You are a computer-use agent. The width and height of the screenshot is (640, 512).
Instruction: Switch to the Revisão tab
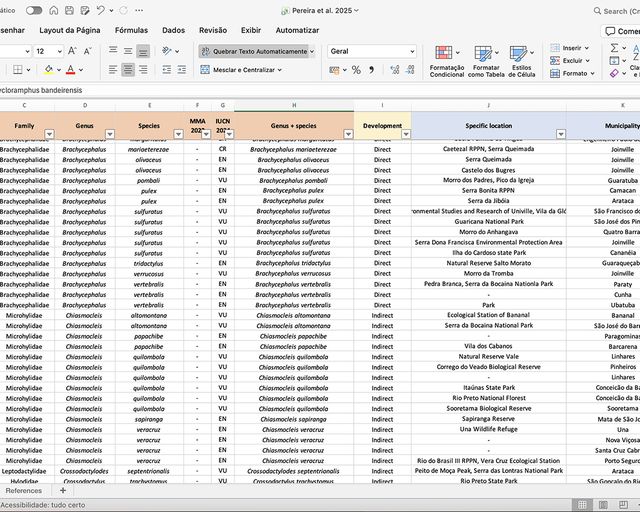(212, 30)
